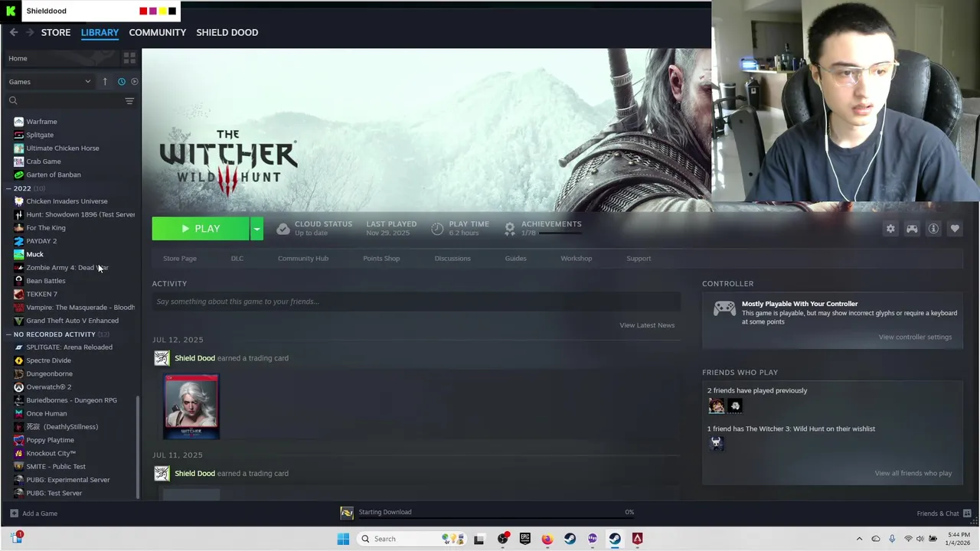Open advanced library filter options

(x=129, y=100)
